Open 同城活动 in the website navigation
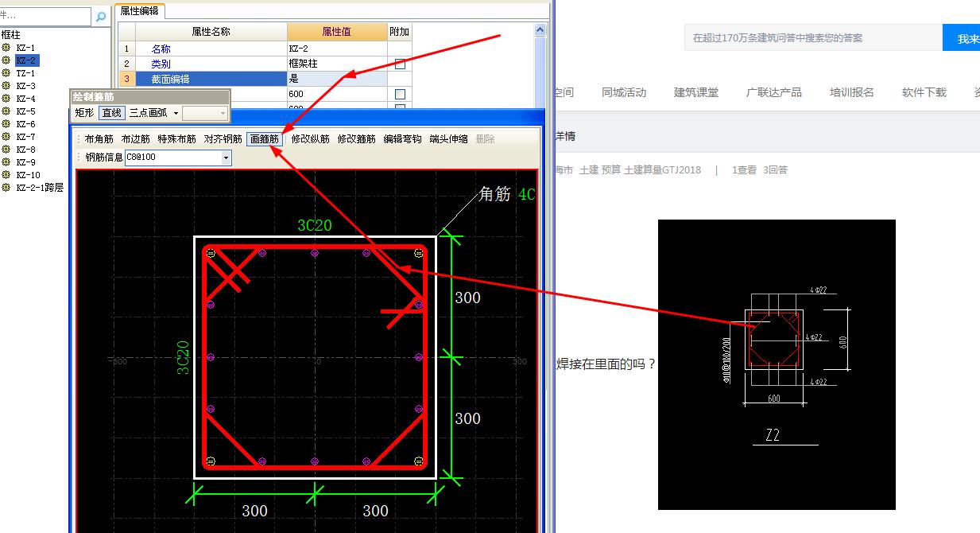The width and height of the screenshot is (980, 533). click(x=624, y=92)
